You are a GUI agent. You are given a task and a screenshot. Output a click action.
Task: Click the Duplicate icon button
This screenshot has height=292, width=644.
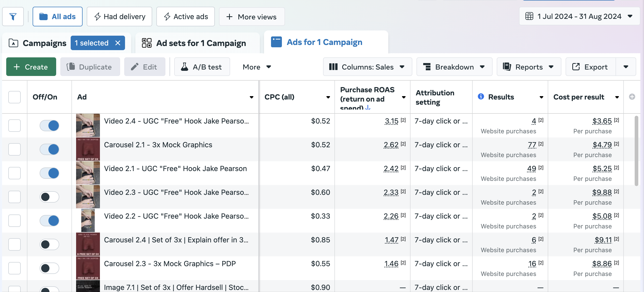coord(90,67)
